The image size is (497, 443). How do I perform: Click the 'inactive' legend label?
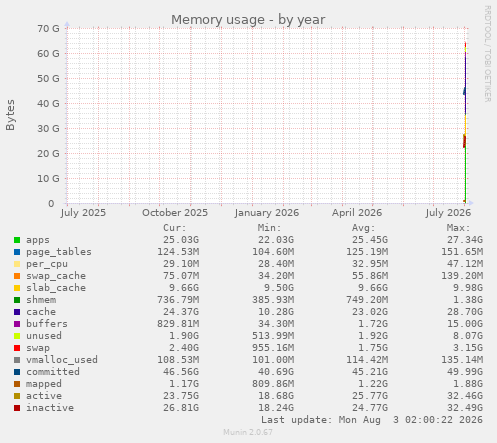pyautogui.click(x=50, y=408)
